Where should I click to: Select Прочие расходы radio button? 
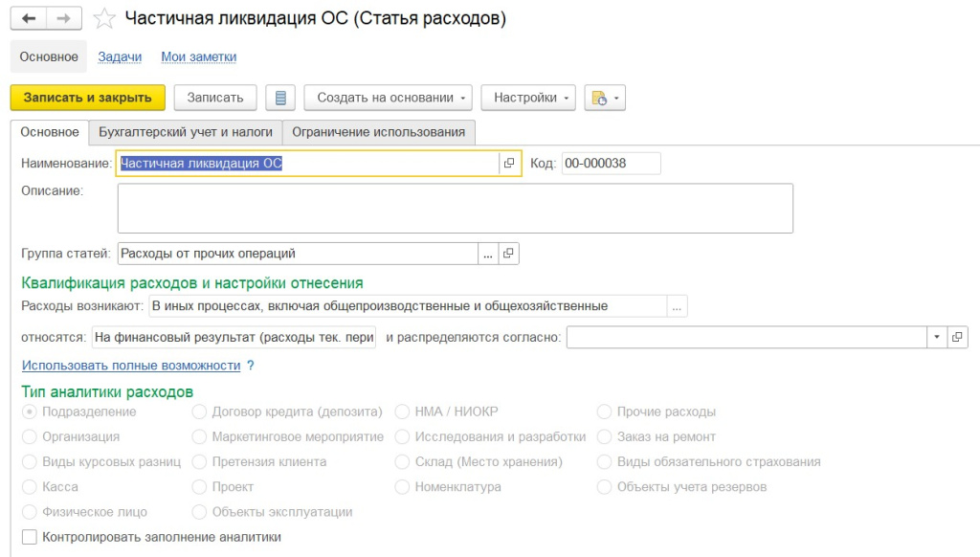pyautogui.click(x=605, y=412)
